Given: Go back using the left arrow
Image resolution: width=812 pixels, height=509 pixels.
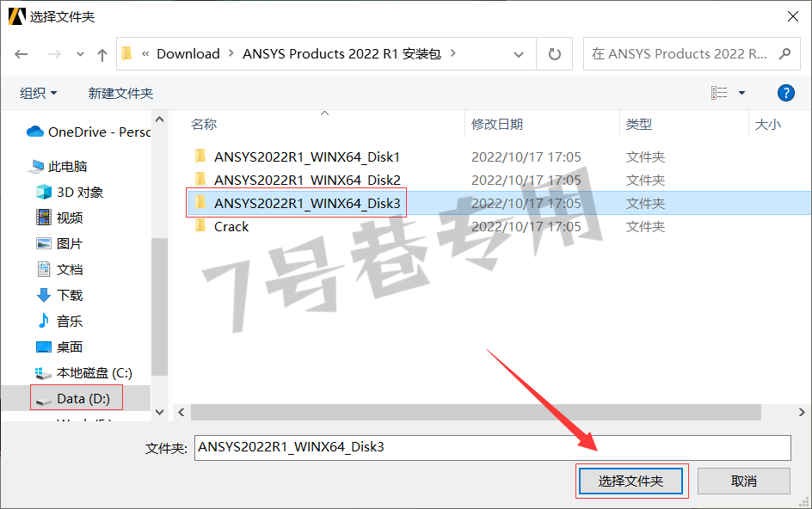Looking at the screenshot, I should coord(22,54).
